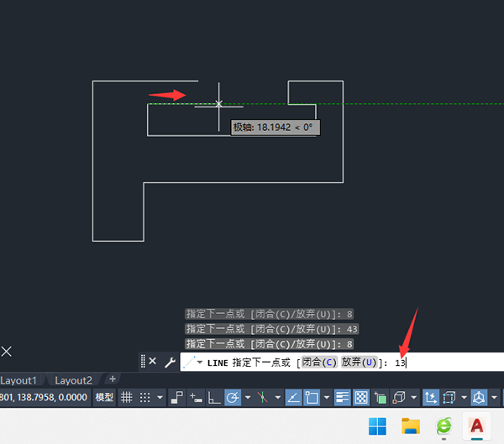This screenshot has width=504, height=444.
Task: Choose 闭合(C) close option in command line
Action: pos(319,363)
